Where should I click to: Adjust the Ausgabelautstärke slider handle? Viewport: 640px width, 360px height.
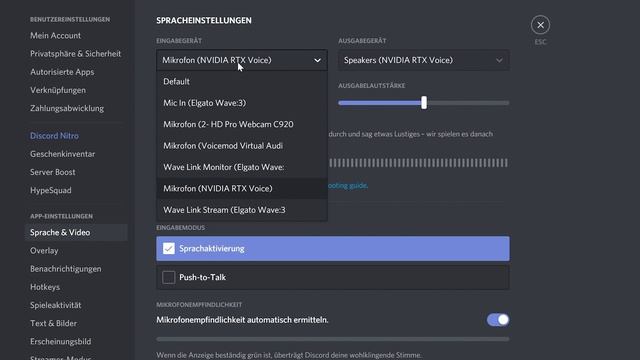coord(424,102)
